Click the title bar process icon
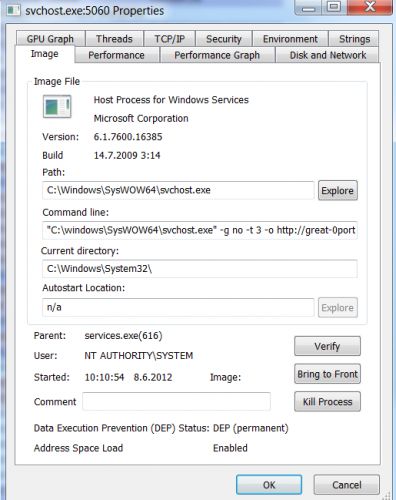 coord(14,10)
